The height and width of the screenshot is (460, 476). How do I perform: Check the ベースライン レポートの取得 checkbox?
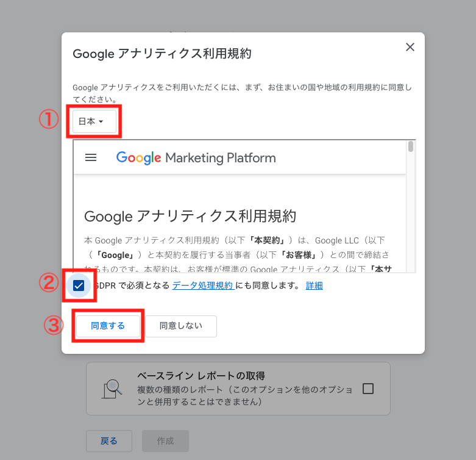[368, 389]
